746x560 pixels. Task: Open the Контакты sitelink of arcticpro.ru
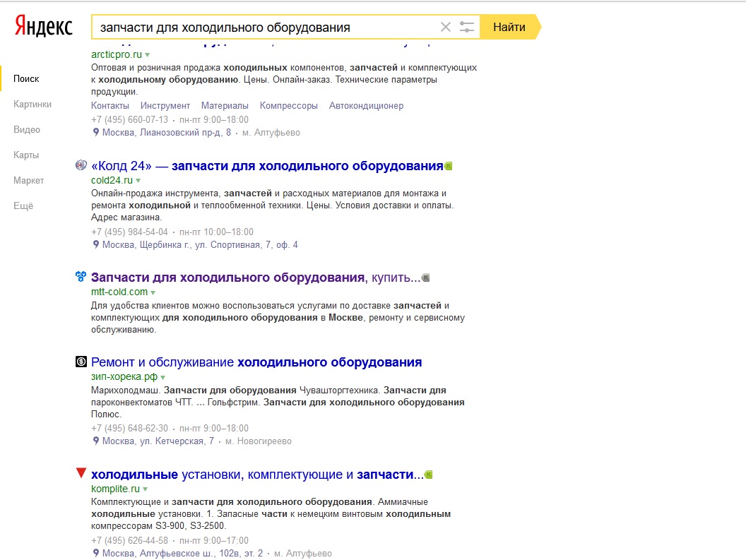[x=110, y=106]
